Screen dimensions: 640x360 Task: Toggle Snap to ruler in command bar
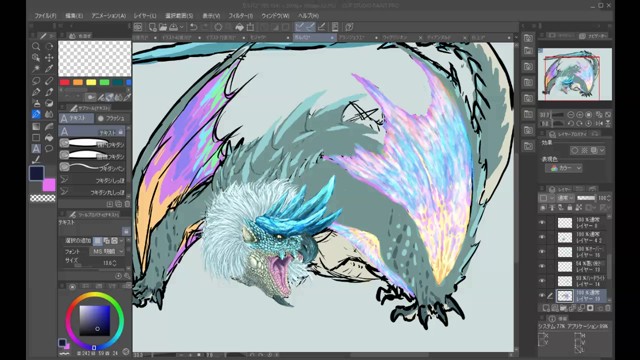click(300, 27)
